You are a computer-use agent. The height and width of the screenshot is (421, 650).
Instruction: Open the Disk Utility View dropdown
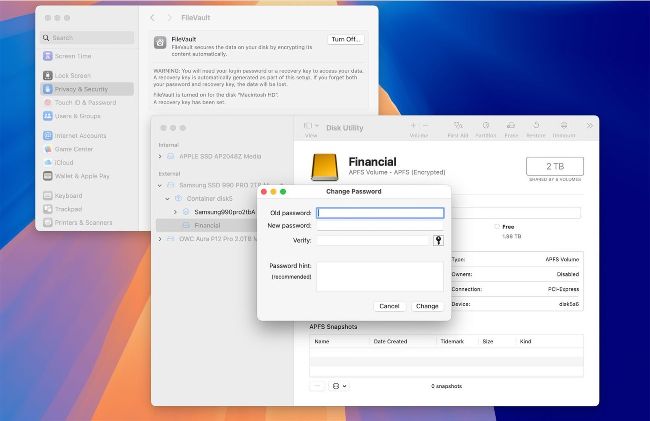coord(310,126)
